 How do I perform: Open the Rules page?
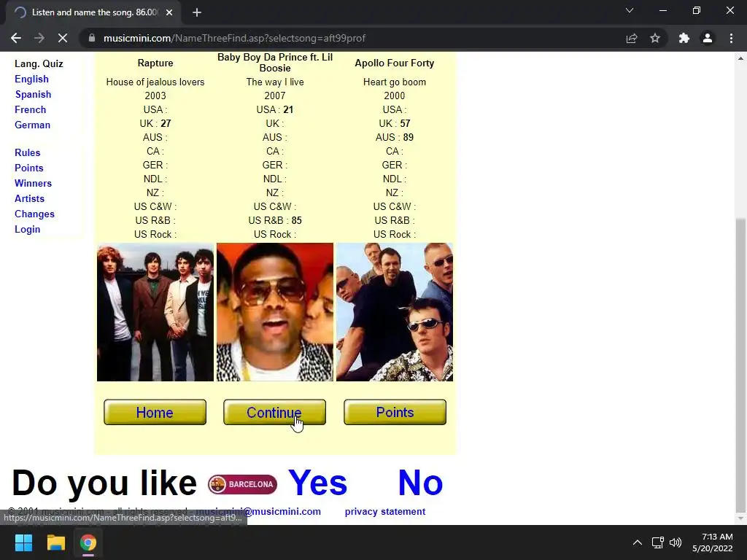click(x=27, y=152)
